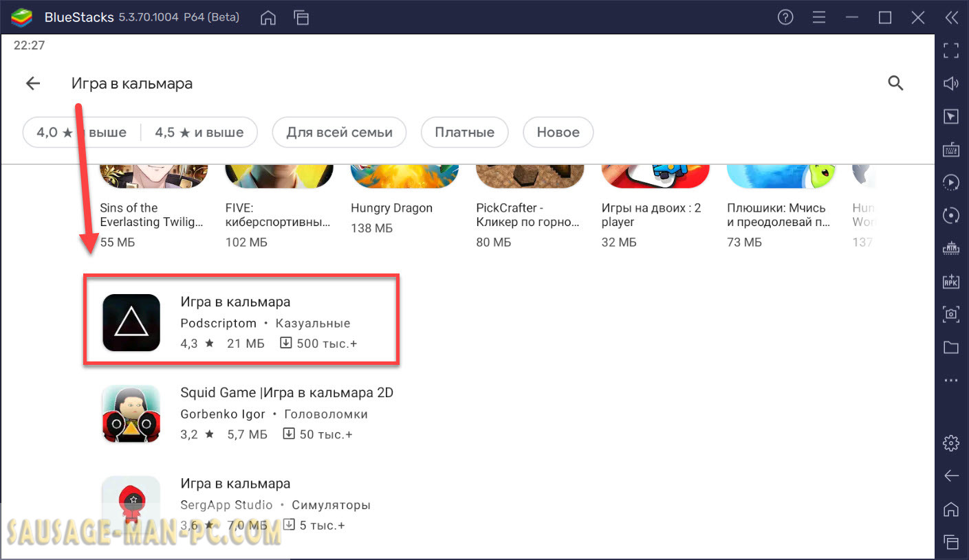Click the volume speaker icon in sidebar
The height and width of the screenshot is (560, 969).
(951, 83)
